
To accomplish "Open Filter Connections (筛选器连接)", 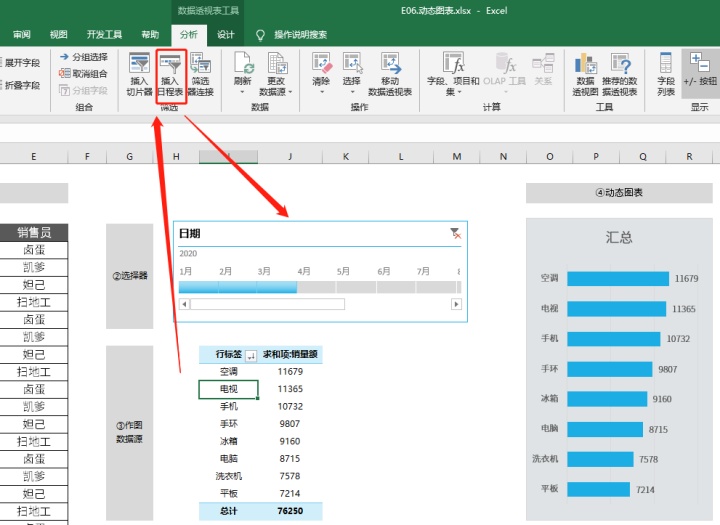I will click(201, 74).
